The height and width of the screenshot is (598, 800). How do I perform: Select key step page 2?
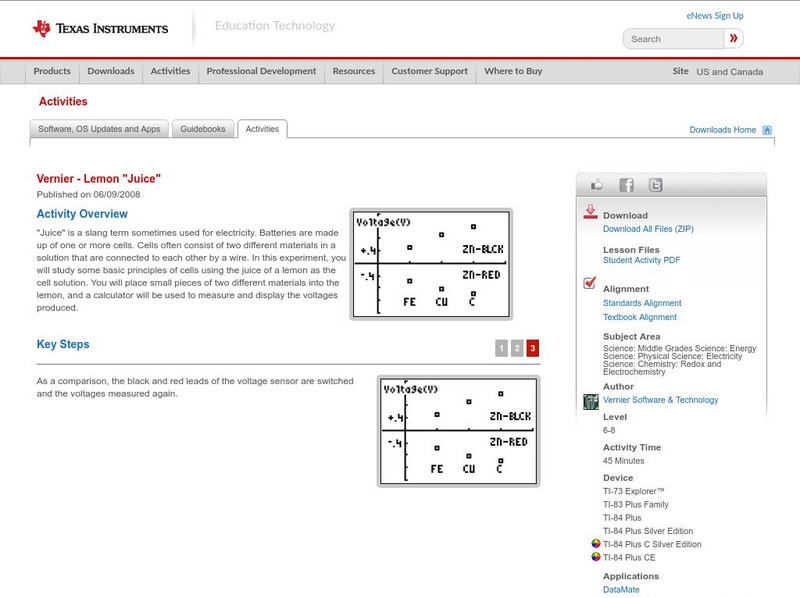[x=517, y=347]
